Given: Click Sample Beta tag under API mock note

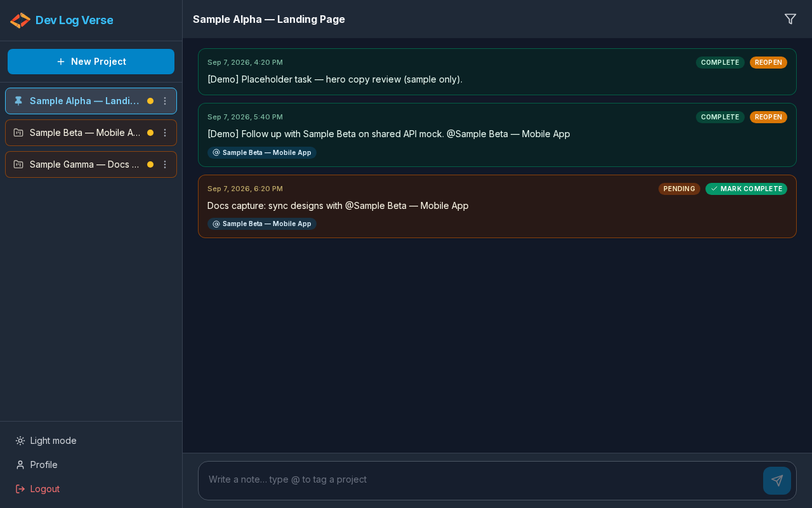Looking at the screenshot, I should click(x=262, y=152).
